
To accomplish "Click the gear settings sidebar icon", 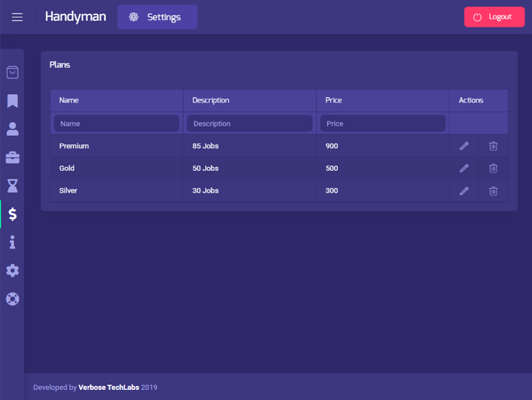I will (x=12, y=270).
